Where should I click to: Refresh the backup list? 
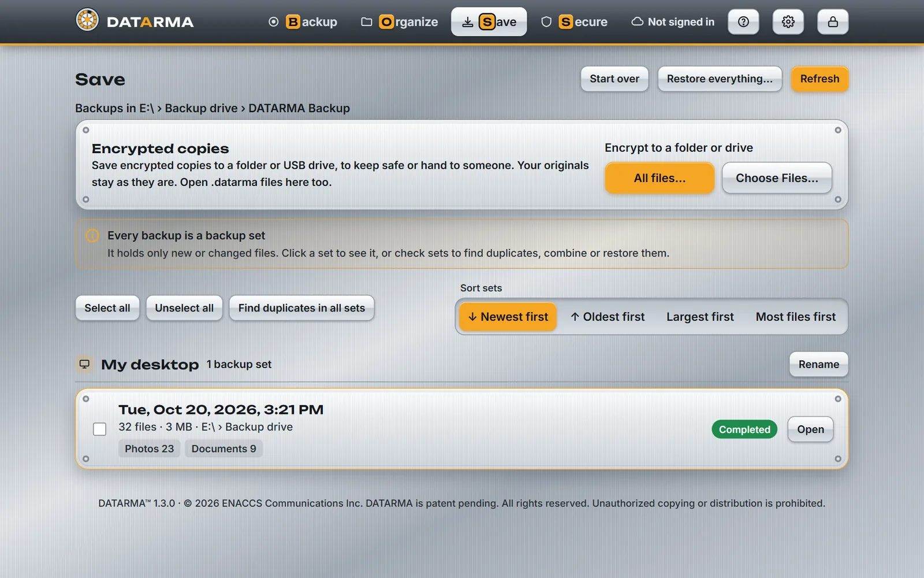click(819, 79)
